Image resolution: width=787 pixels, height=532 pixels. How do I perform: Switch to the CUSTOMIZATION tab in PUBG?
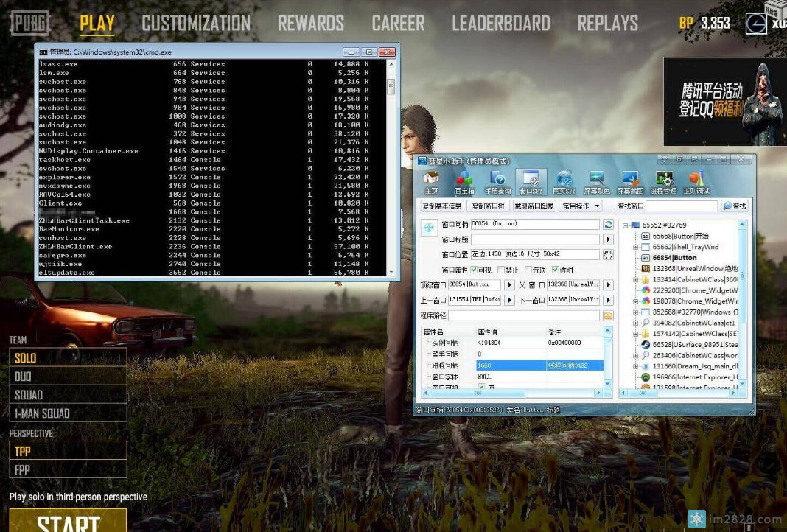pos(196,24)
